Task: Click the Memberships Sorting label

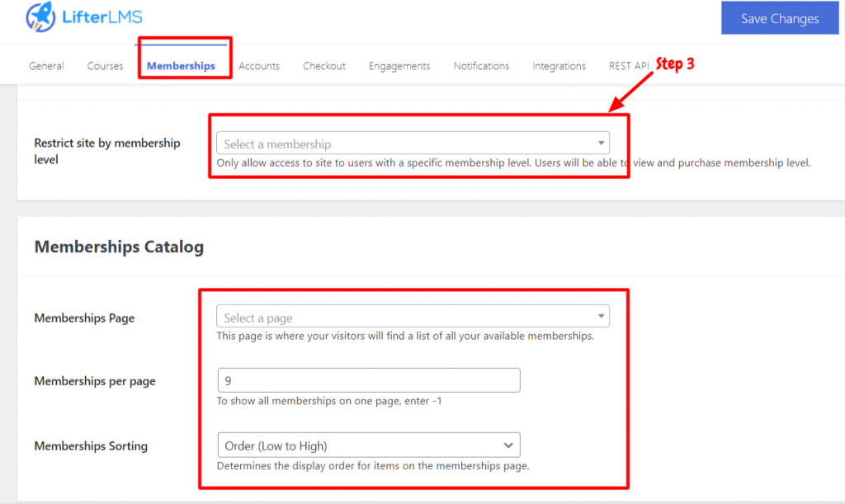Action: [x=91, y=445]
